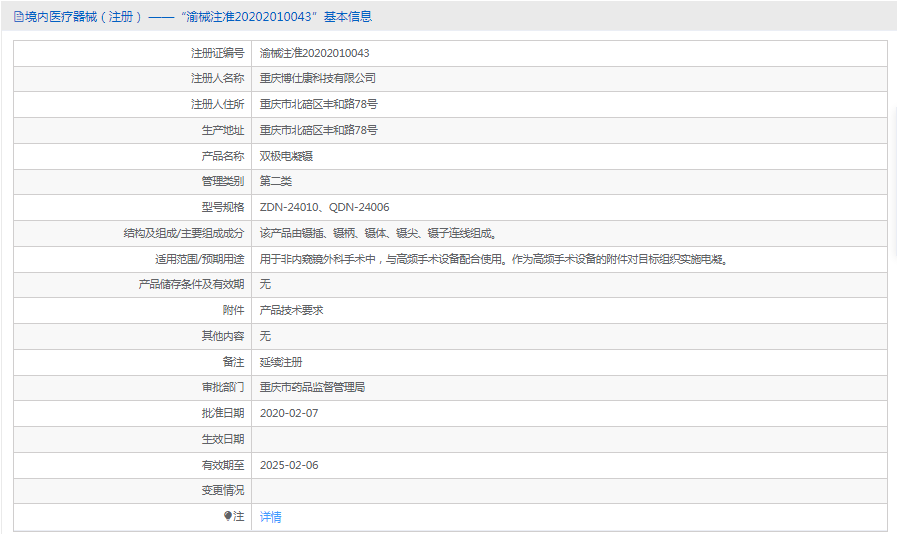The image size is (897, 534).
Task: Click the 产品储存条件及有效期 label
Action: [x=191, y=284]
